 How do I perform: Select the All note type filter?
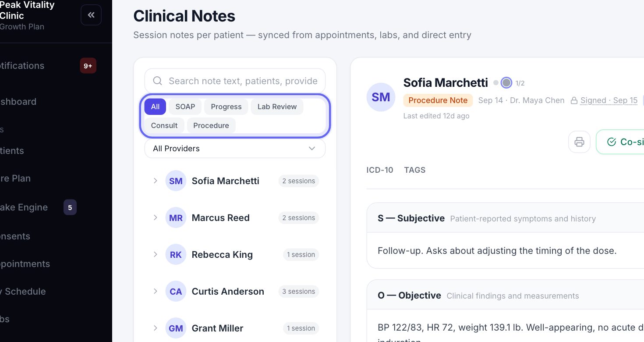tap(155, 107)
